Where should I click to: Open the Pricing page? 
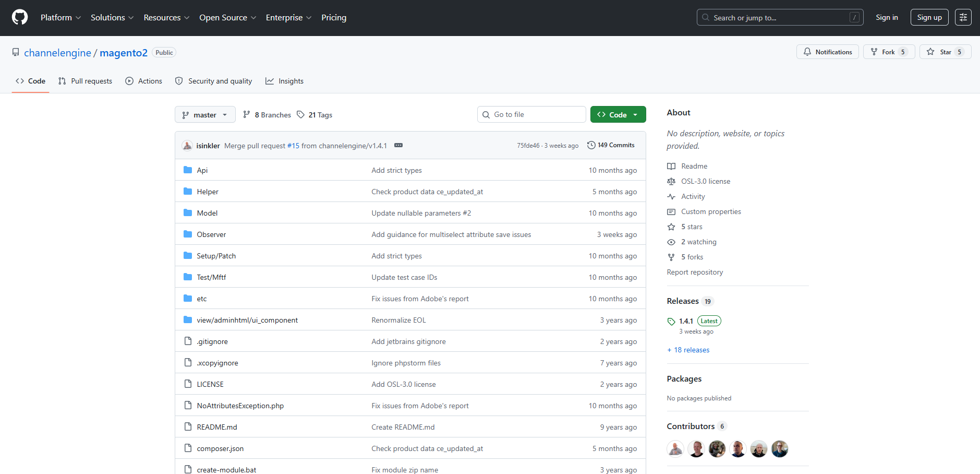334,17
